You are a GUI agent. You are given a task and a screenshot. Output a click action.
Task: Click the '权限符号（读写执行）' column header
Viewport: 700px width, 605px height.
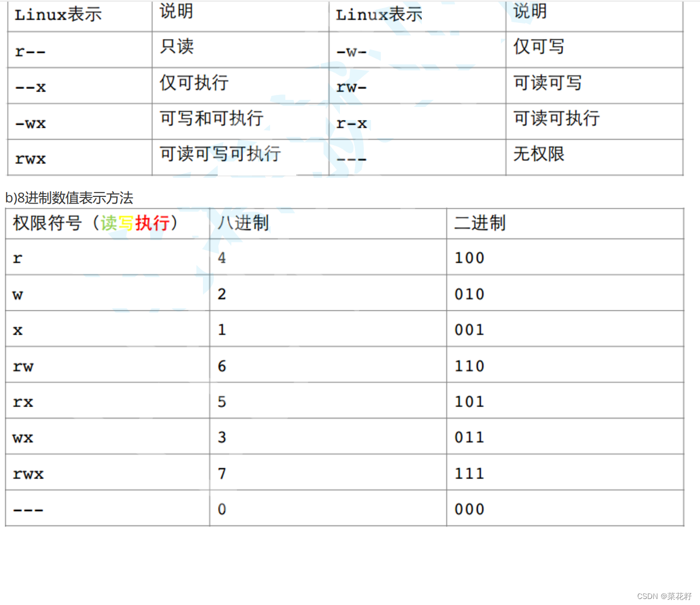click(107, 223)
